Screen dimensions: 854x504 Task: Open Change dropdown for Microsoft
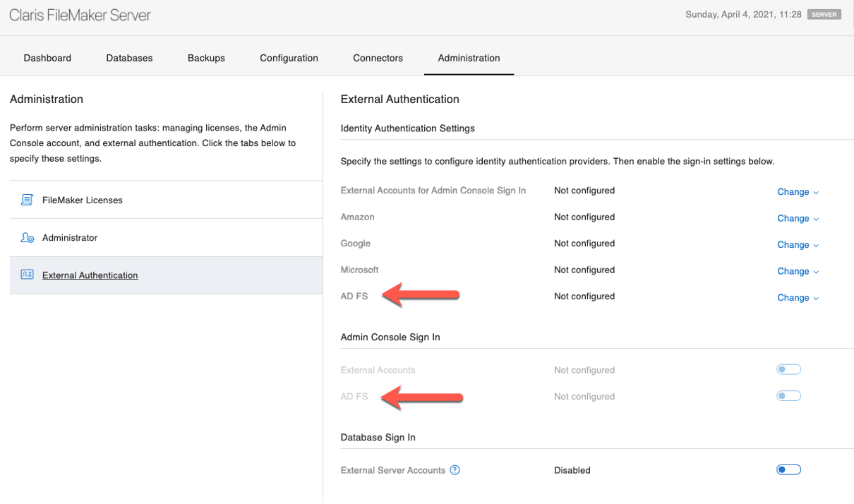[798, 272]
